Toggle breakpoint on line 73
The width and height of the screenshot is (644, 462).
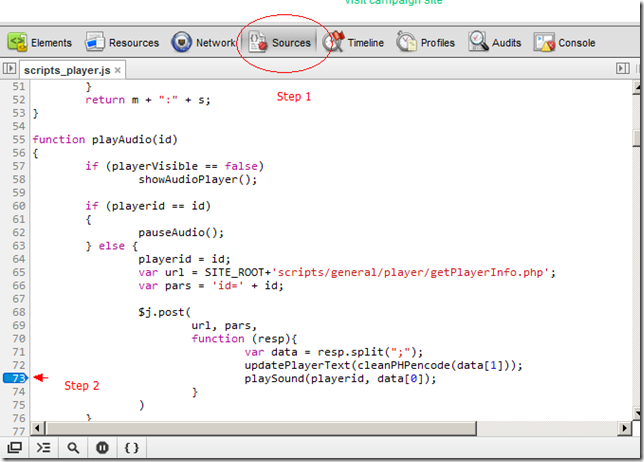(x=15, y=378)
